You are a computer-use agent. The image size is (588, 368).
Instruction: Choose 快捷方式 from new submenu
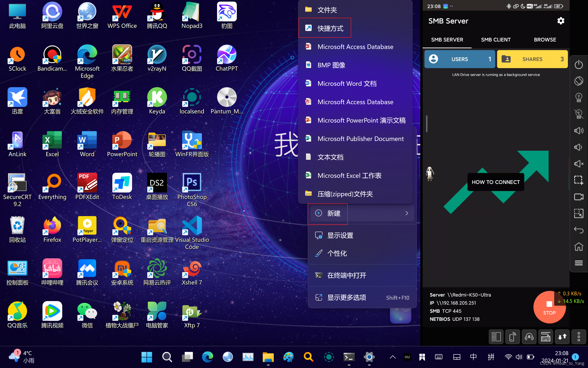[355, 28]
